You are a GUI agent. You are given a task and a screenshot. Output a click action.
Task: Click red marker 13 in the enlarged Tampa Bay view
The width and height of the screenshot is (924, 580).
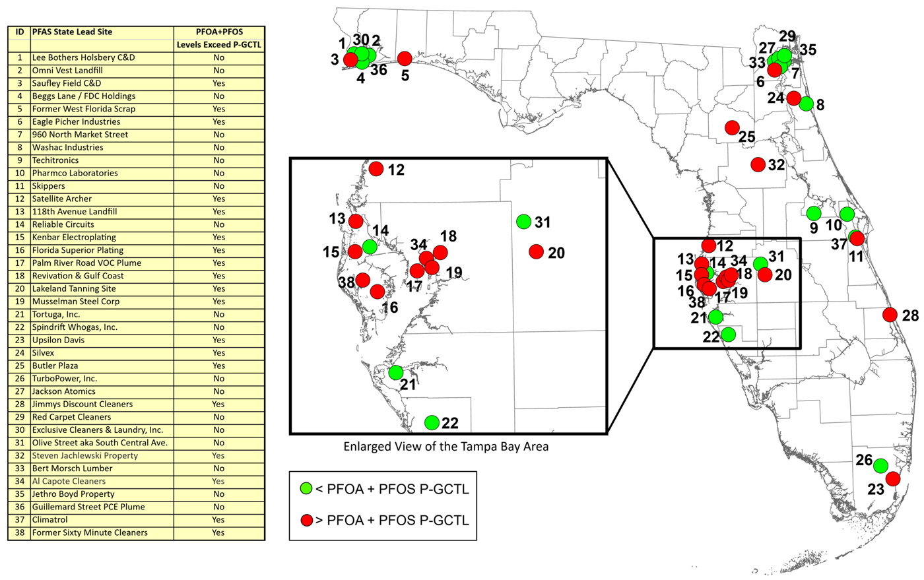[x=356, y=221]
